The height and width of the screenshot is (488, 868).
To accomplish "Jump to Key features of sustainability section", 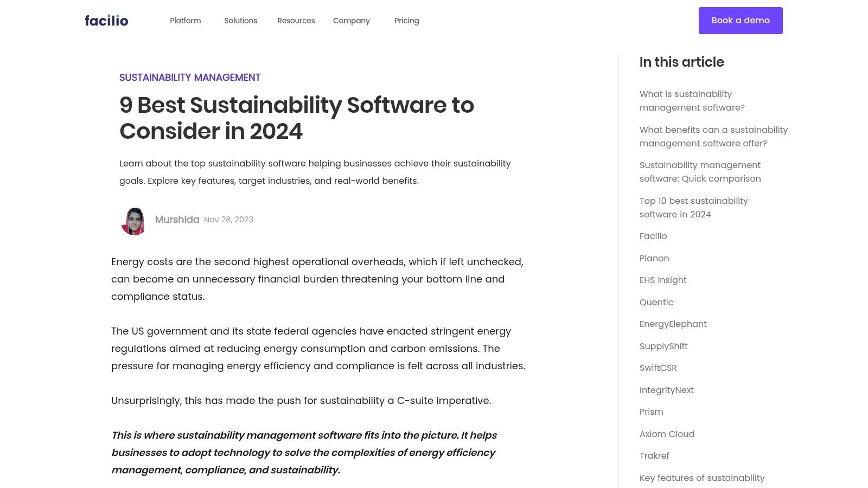I will pyautogui.click(x=702, y=478).
